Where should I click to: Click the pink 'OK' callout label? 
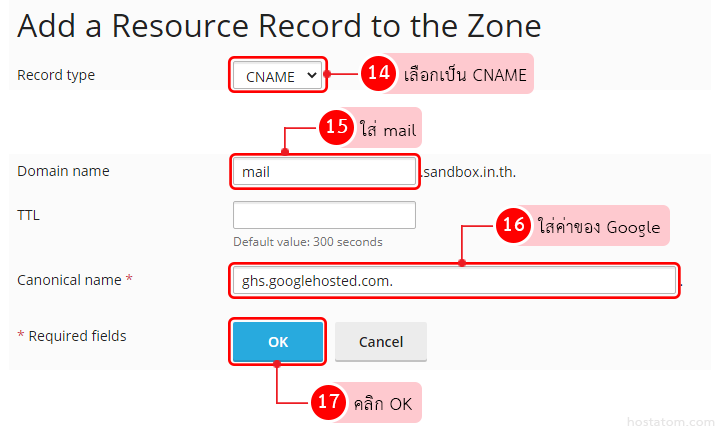click(x=382, y=404)
